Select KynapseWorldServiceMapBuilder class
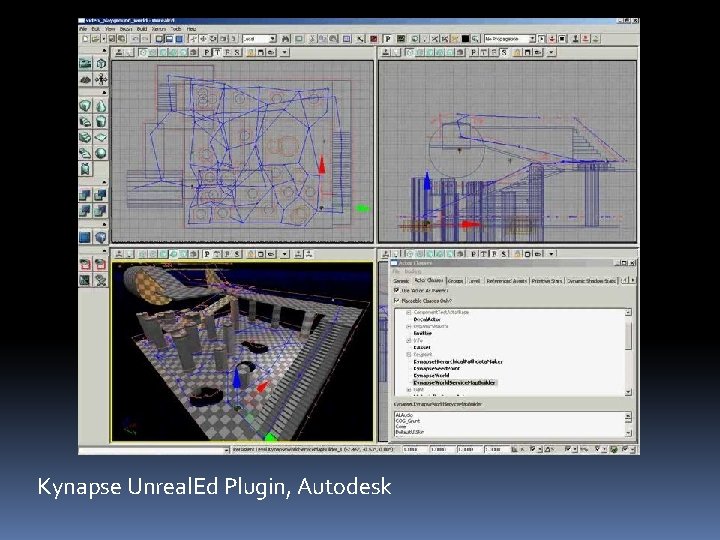 pos(455,382)
